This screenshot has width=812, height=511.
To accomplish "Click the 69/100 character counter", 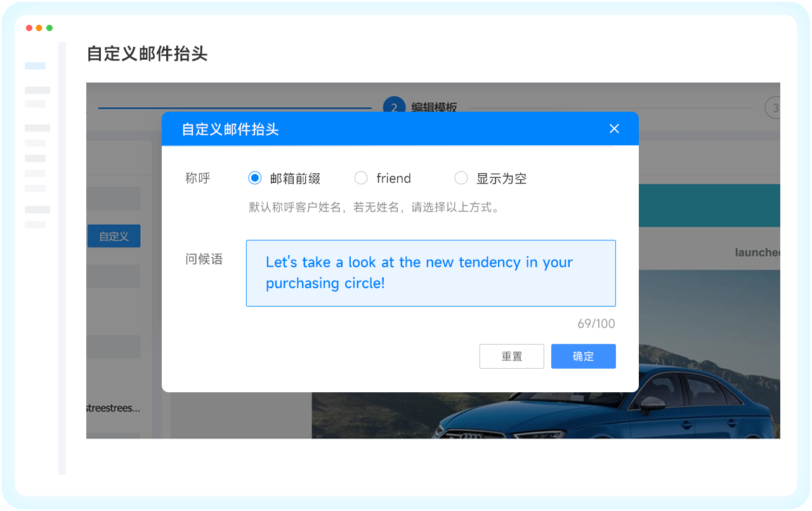I will [x=596, y=324].
